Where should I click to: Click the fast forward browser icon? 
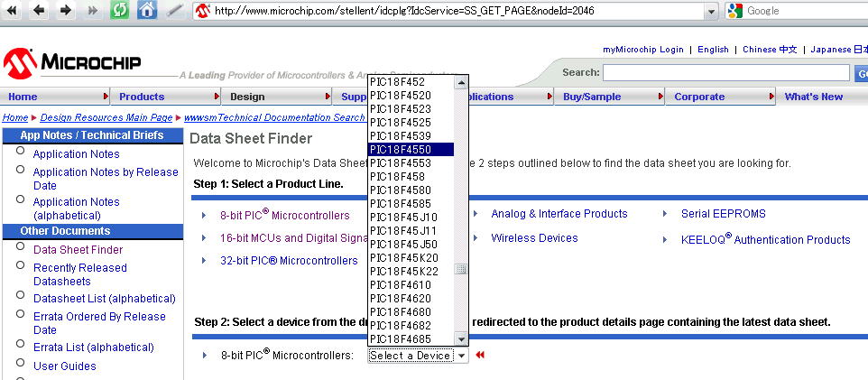[93, 11]
